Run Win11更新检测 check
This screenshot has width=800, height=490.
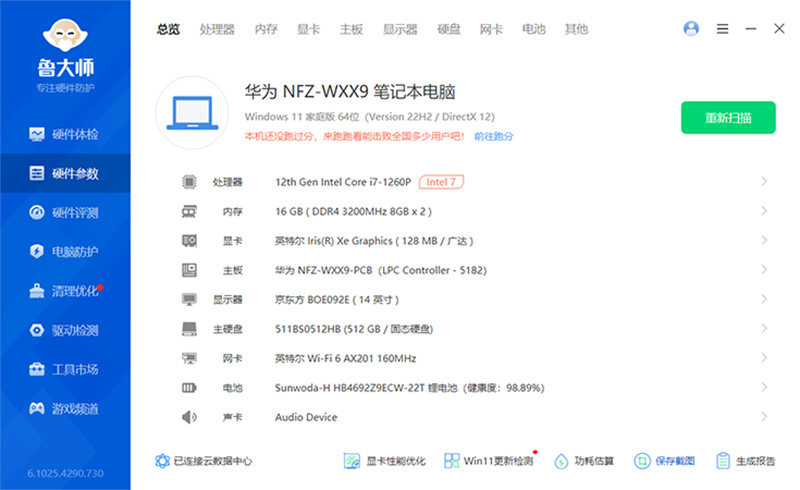489,461
